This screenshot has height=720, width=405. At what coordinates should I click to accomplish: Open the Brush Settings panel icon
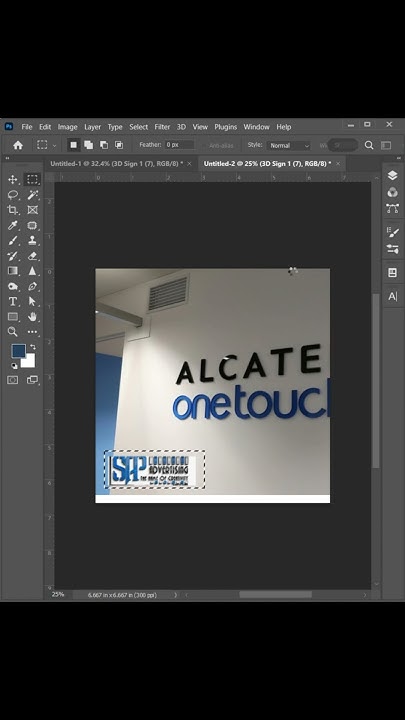393,232
